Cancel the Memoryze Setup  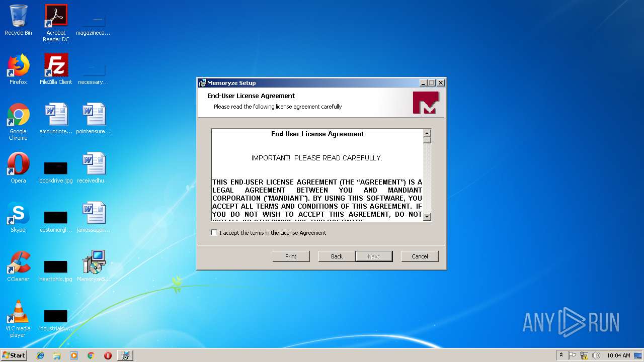tap(420, 256)
